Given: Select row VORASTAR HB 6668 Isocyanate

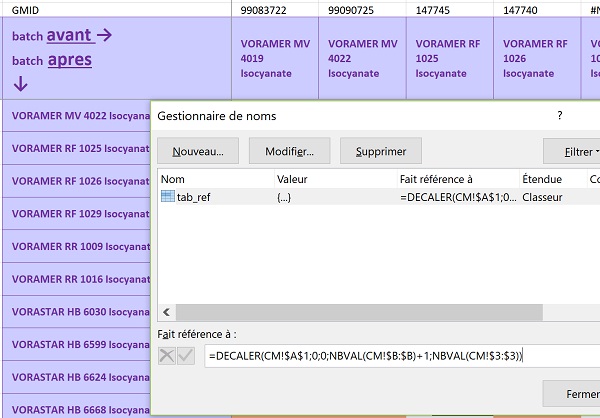Looking at the screenshot, I should (77, 408).
